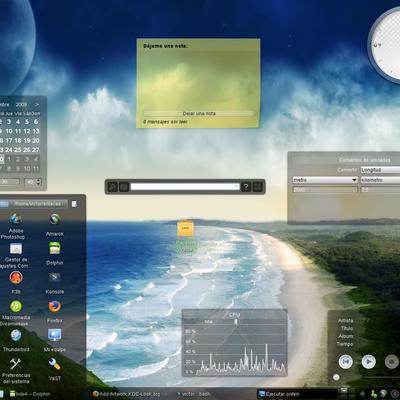Adjust the calendar week number spinner
The height and width of the screenshot is (400, 400).
click(33, 182)
